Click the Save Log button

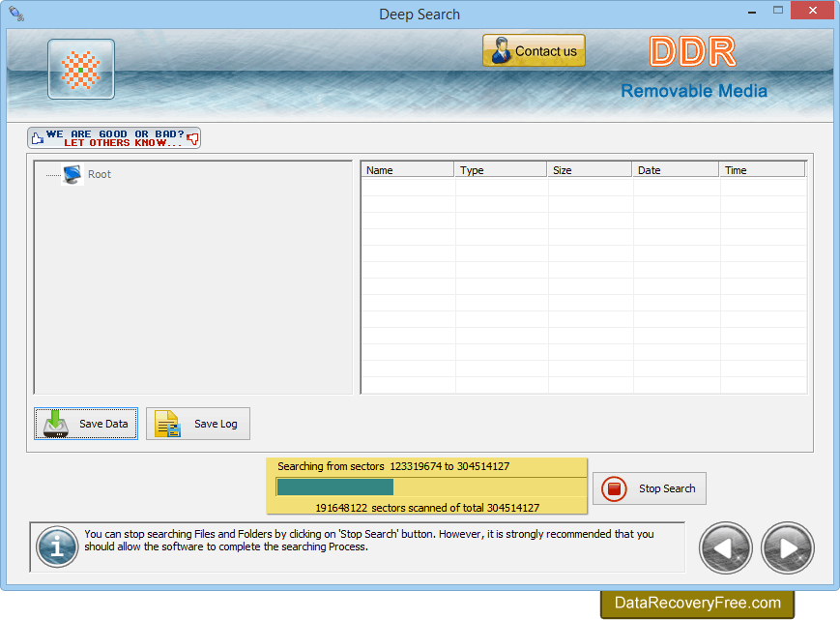point(198,424)
